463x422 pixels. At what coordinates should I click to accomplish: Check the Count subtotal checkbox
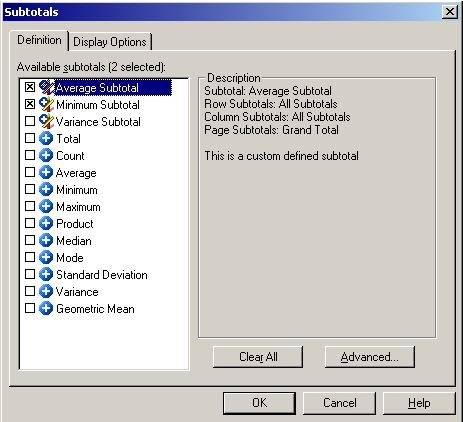[30, 155]
